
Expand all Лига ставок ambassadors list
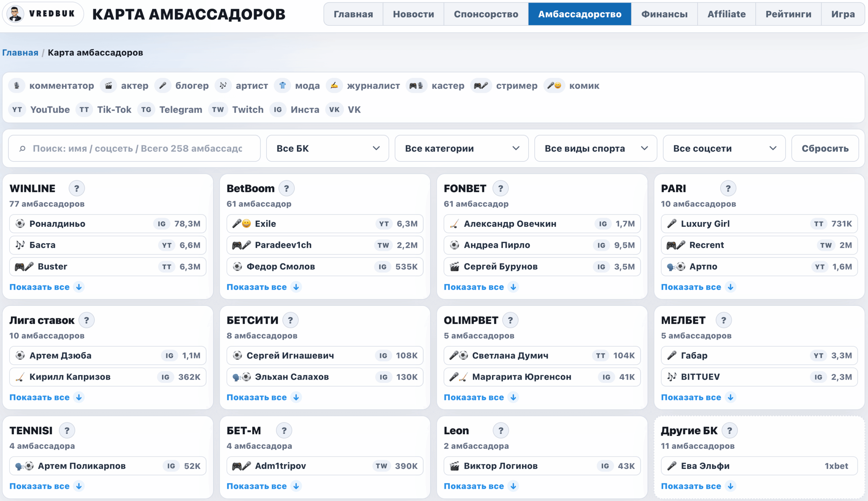[46, 397]
